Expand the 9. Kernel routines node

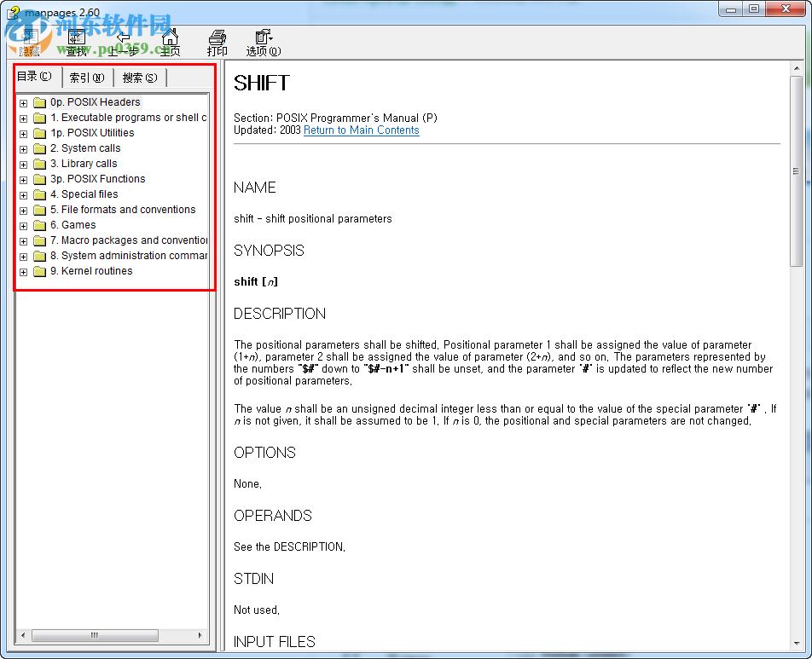23,271
